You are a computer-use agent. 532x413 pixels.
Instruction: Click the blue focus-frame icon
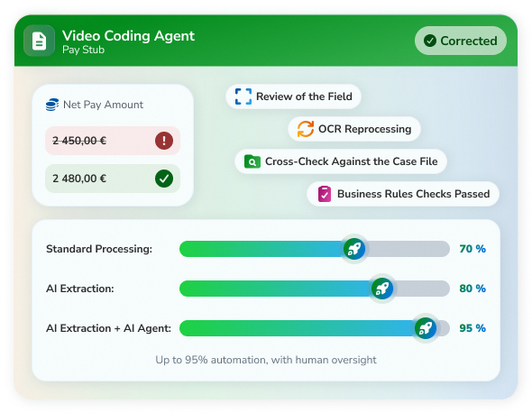pos(243,96)
